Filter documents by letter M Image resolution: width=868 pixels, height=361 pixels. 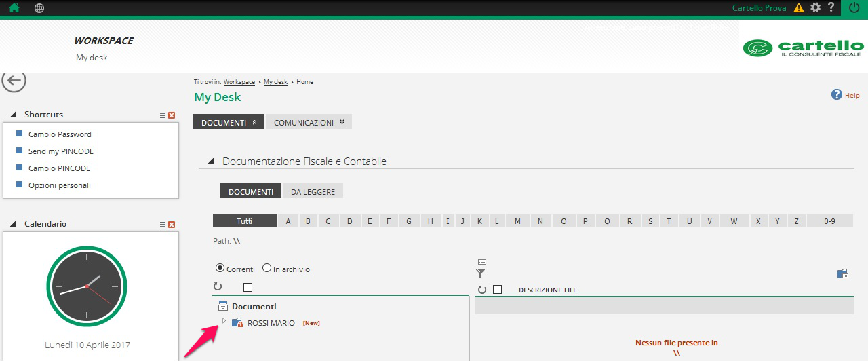click(517, 221)
